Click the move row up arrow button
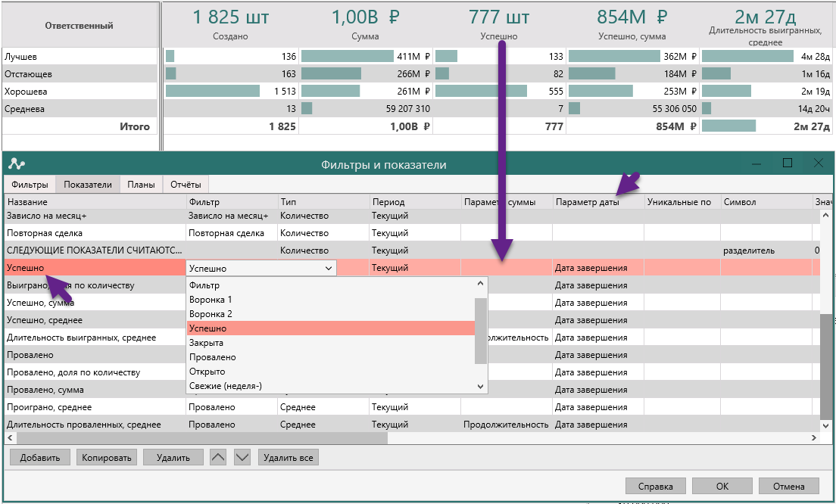836x504 pixels. pos(218,457)
